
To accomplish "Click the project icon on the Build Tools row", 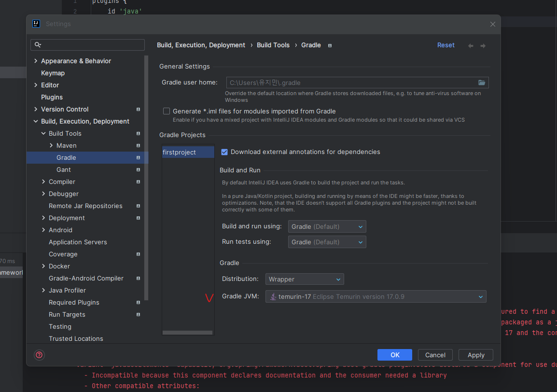I will (138, 134).
